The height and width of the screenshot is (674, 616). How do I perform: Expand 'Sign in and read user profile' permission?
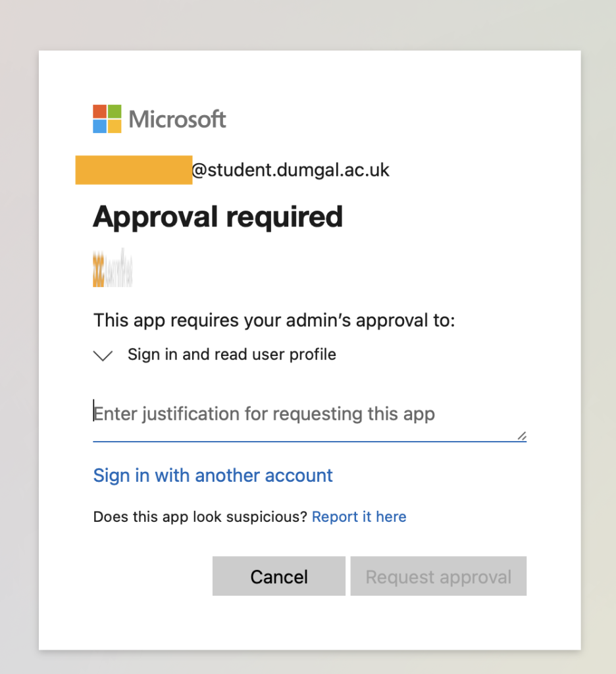tap(232, 355)
